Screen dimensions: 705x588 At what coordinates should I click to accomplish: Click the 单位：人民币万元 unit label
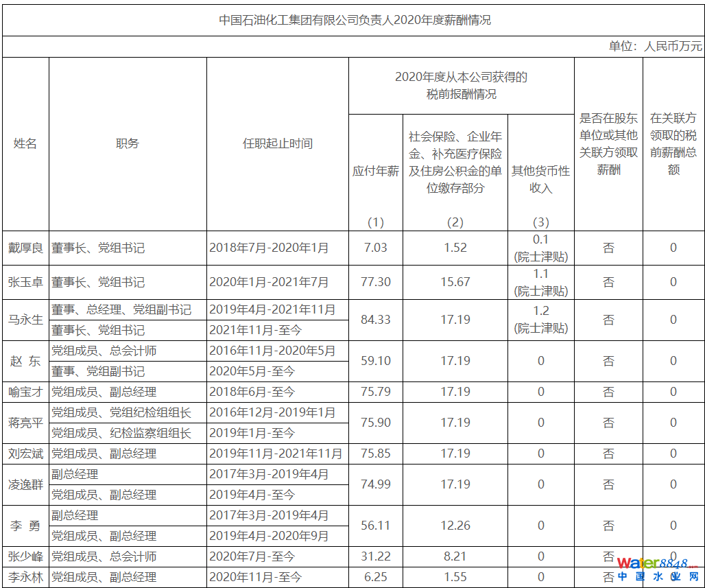(655, 47)
